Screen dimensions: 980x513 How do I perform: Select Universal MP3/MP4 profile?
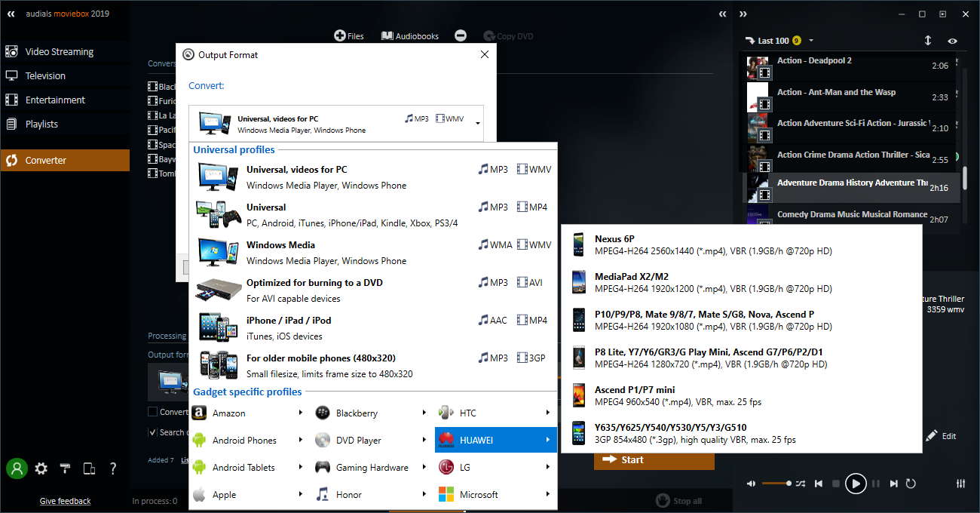tap(373, 215)
